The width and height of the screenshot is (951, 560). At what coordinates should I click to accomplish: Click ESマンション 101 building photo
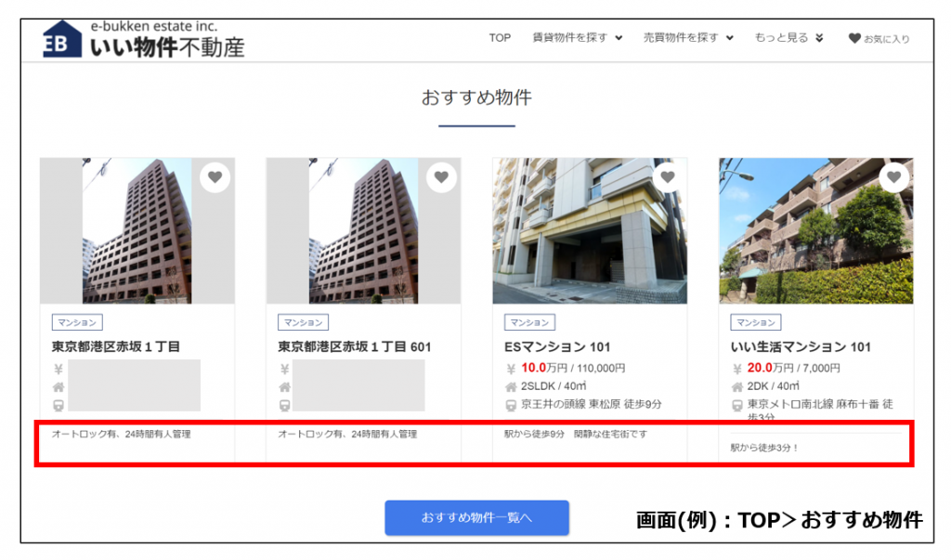click(590, 230)
